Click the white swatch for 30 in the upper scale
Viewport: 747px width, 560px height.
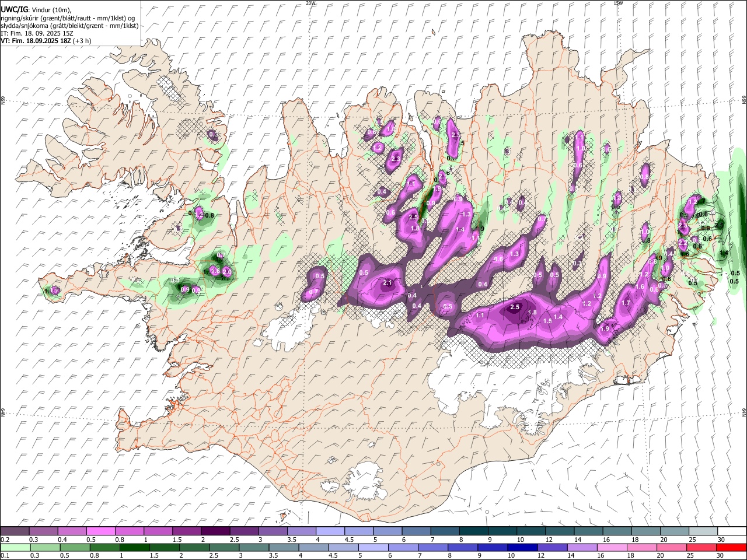[x=731, y=531]
